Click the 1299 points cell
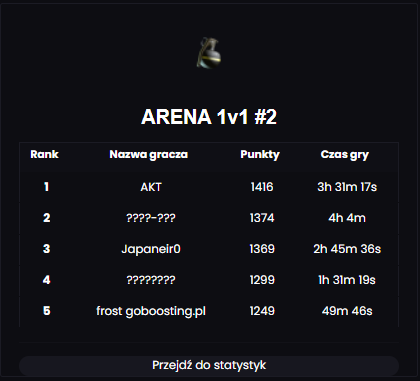 262,280
